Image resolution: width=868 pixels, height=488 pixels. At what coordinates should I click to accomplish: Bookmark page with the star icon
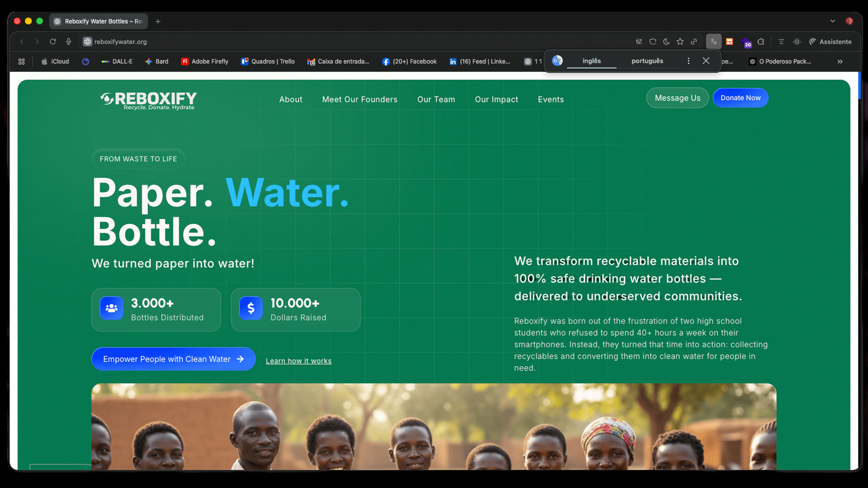coord(680,42)
